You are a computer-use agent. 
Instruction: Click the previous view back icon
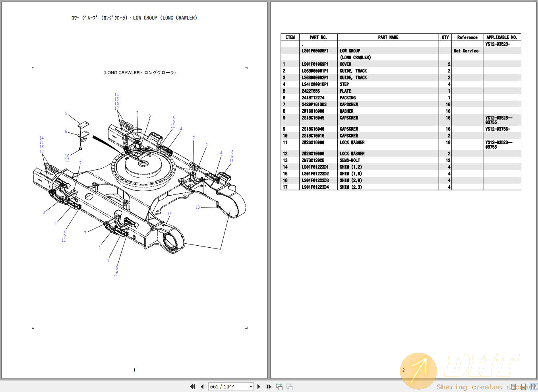point(279,386)
